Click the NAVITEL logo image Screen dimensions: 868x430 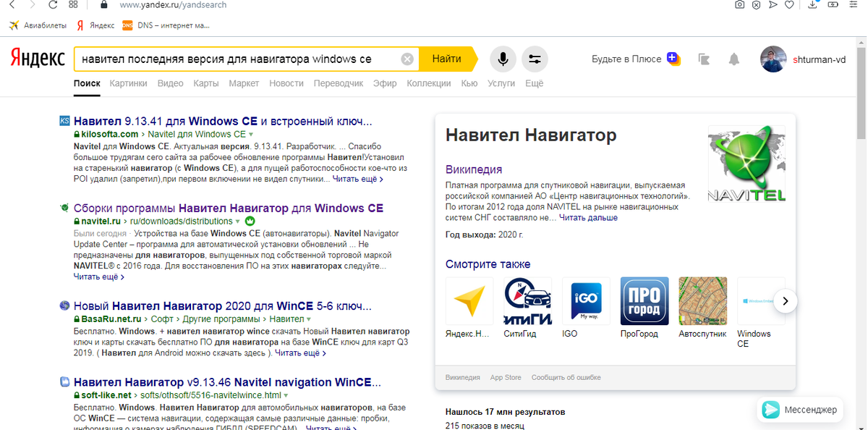click(x=746, y=164)
